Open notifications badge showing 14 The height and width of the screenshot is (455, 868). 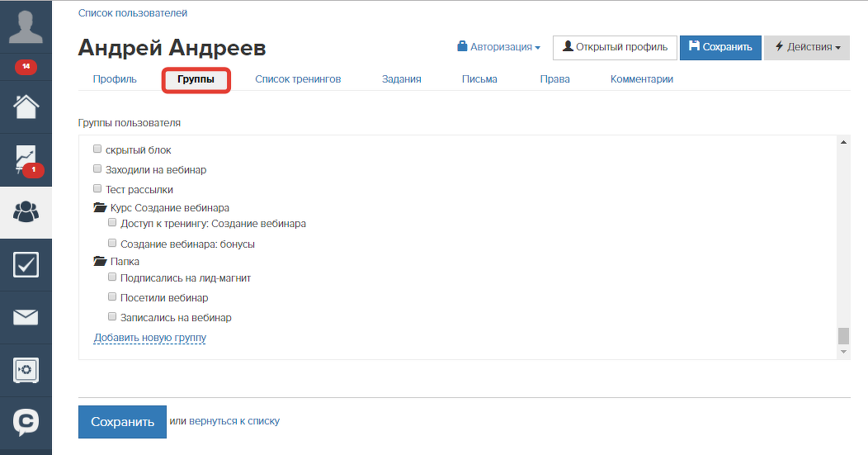click(26, 67)
